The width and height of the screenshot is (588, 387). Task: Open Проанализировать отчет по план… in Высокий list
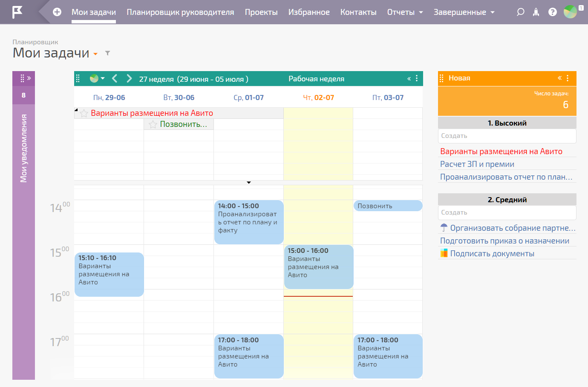pos(506,177)
